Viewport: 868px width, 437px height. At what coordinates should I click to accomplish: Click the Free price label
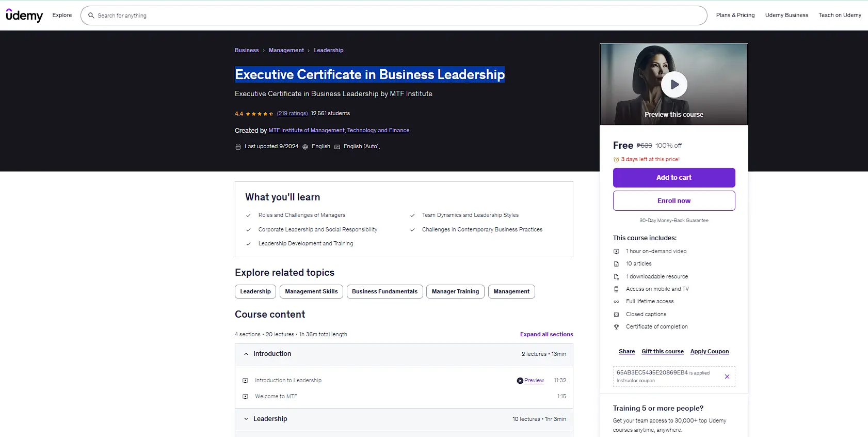pyautogui.click(x=623, y=146)
